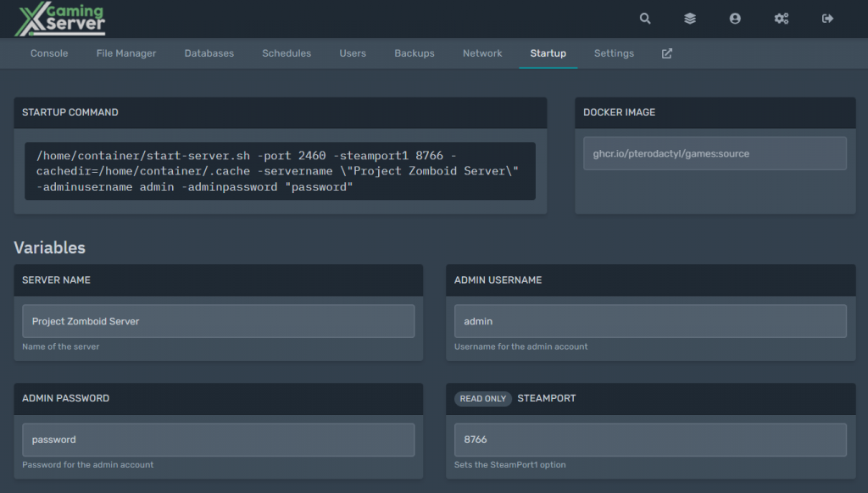Click the STEAMPORT label
This screenshot has width=868, height=493.
pos(547,398)
